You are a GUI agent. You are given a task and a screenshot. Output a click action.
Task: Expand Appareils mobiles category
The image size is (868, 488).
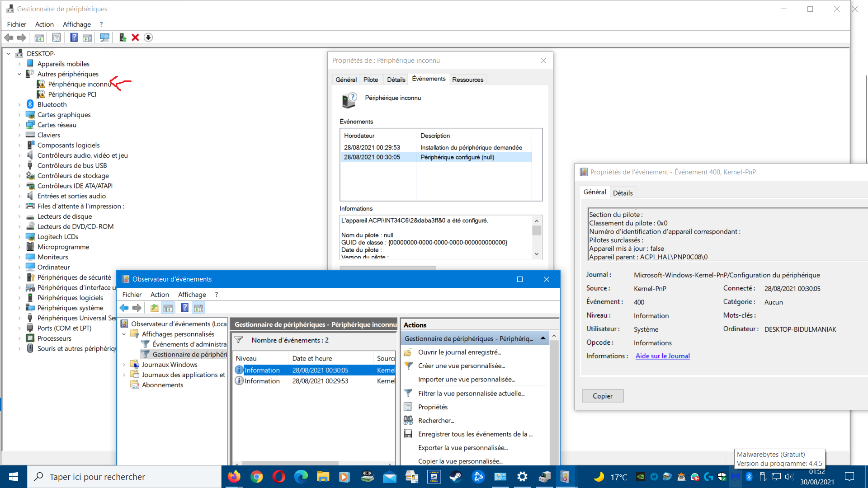pyautogui.click(x=19, y=64)
